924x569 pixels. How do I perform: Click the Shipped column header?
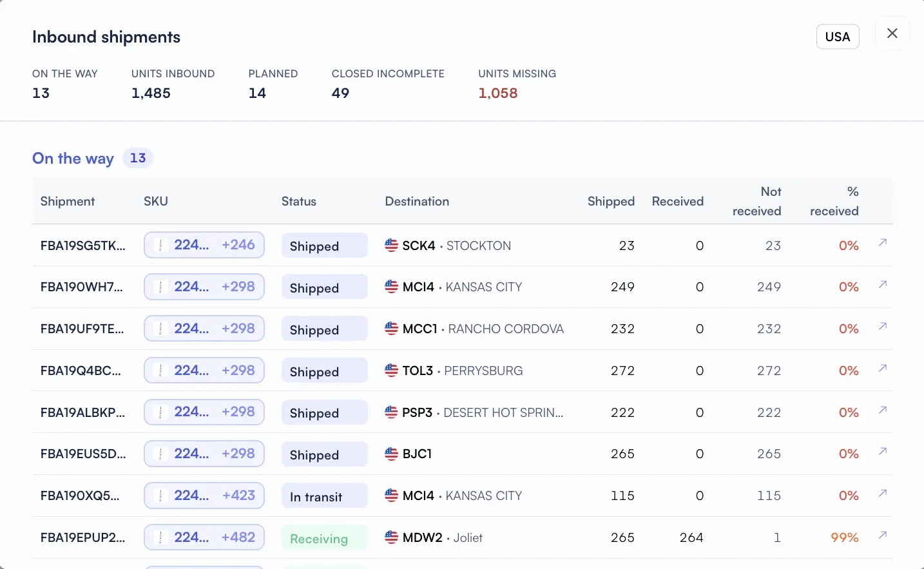pos(611,201)
